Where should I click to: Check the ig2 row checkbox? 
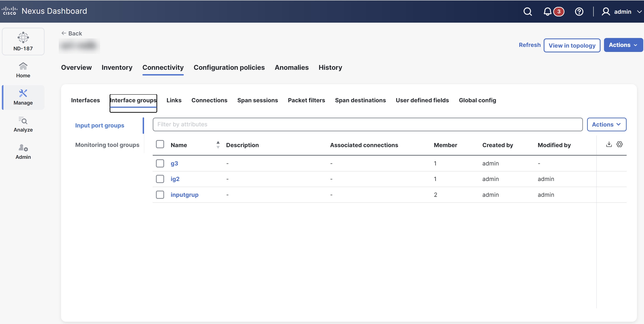point(160,179)
